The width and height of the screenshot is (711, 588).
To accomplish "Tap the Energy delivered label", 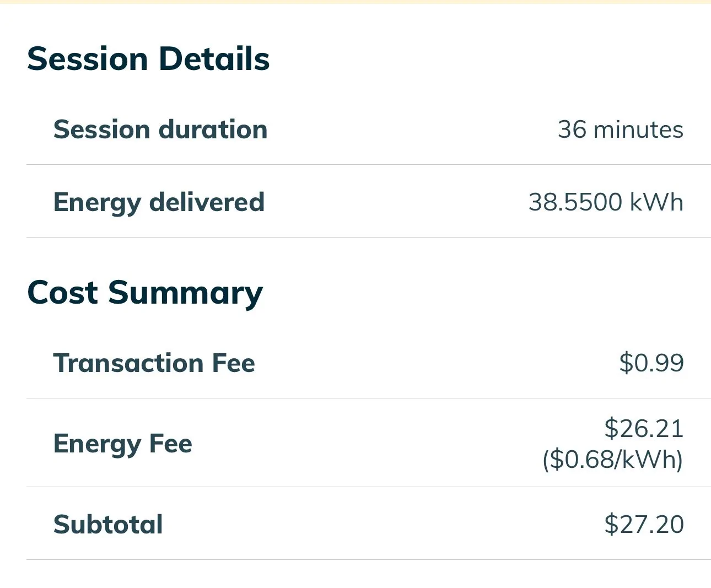I will [x=159, y=203].
